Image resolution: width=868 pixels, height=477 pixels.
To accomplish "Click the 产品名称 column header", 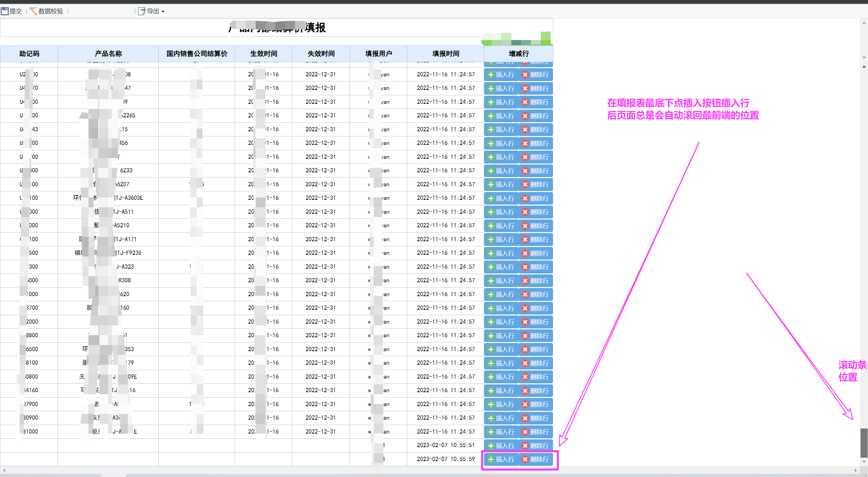I will (x=108, y=54).
